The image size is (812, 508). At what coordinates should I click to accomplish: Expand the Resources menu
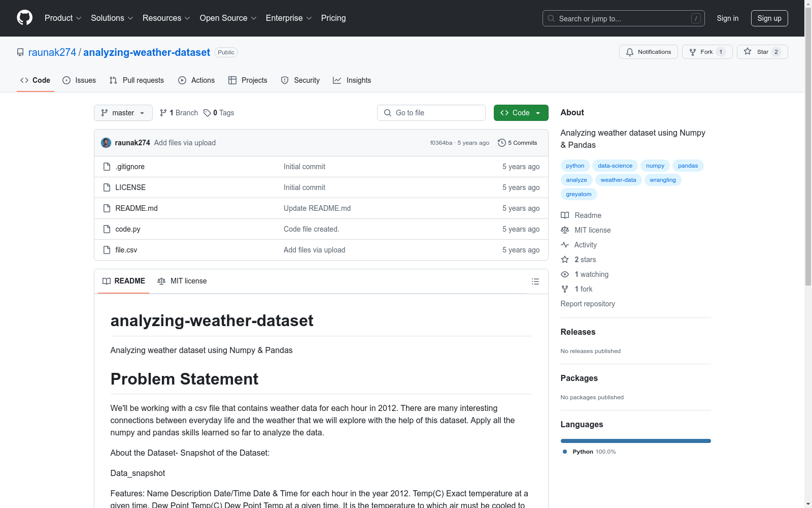[x=166, y=18]
